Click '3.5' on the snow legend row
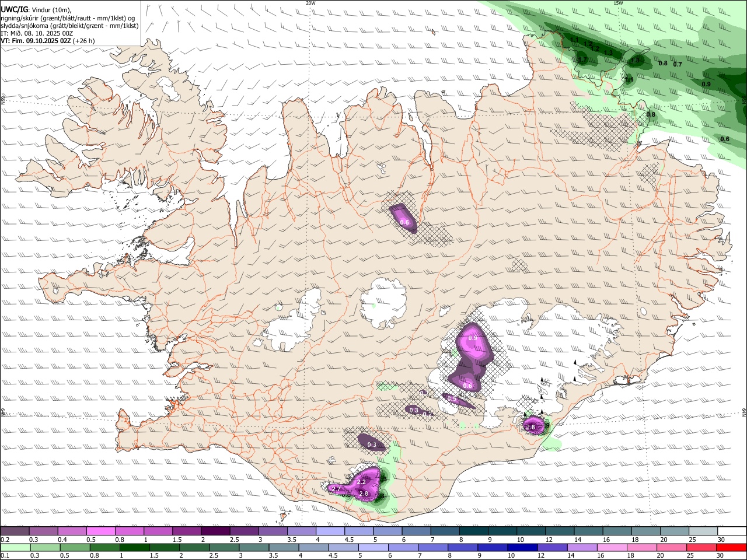 tap(291, 540)
